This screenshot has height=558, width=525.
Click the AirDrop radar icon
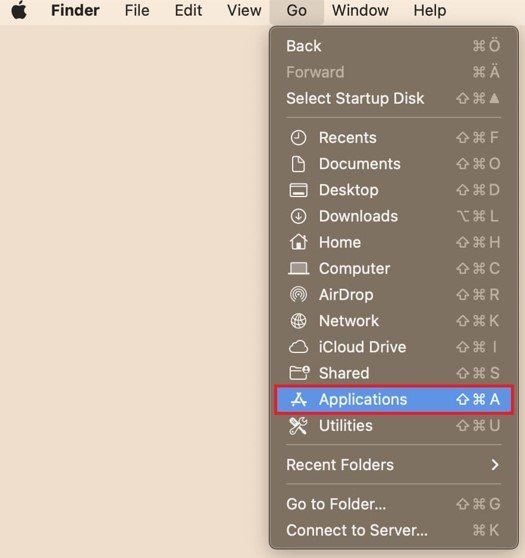[x=298, y=295]
